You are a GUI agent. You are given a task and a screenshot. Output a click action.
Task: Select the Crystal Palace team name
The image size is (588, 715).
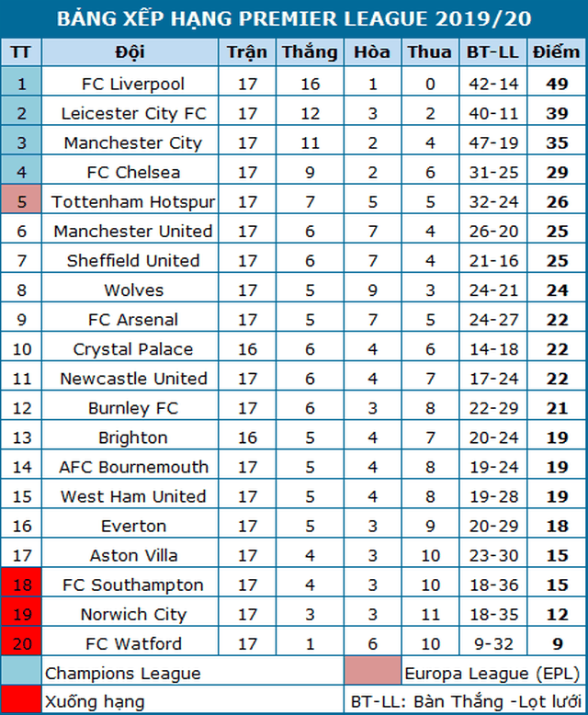point(133,349)
